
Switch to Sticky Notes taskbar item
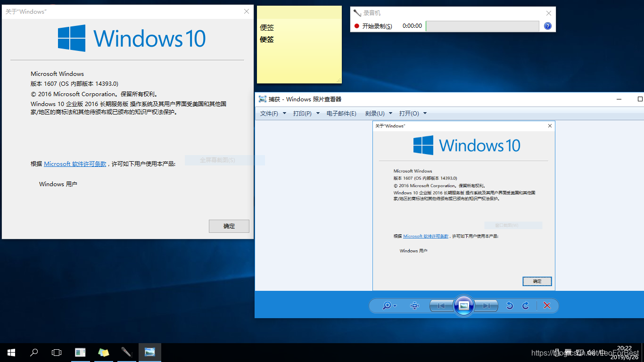[x=104, y=353]
